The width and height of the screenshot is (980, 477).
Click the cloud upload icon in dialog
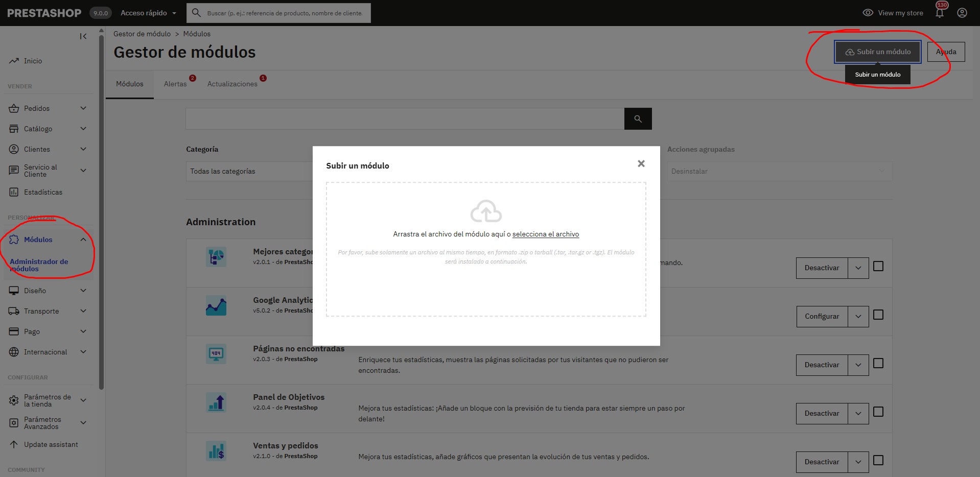(x=486, y=211)
